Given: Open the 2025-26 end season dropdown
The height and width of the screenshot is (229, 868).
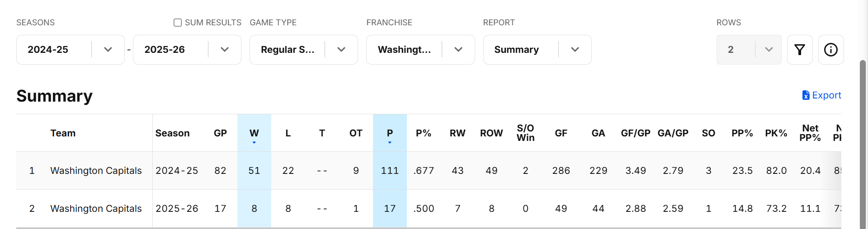Looking at the screenshot, I should [x=224, y=50].
